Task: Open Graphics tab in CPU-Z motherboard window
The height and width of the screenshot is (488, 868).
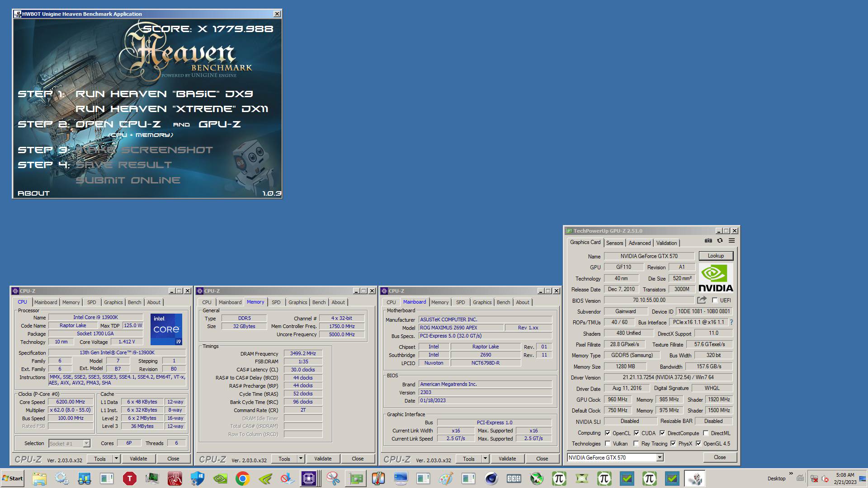Action: [x=482, y=302]
